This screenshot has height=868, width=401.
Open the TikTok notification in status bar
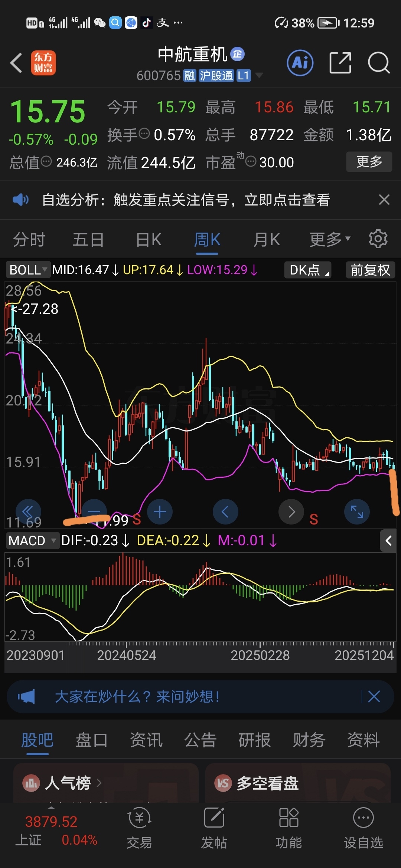tap(147, 23)
